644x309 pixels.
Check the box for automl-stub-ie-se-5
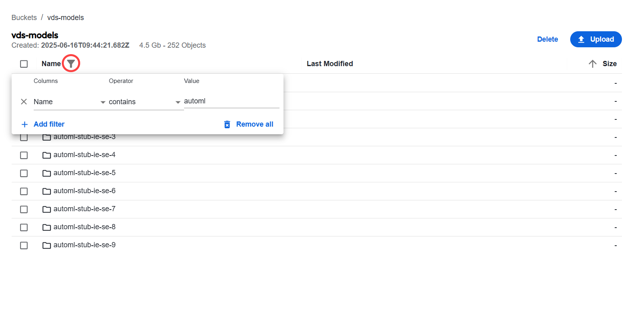(24, 173)
